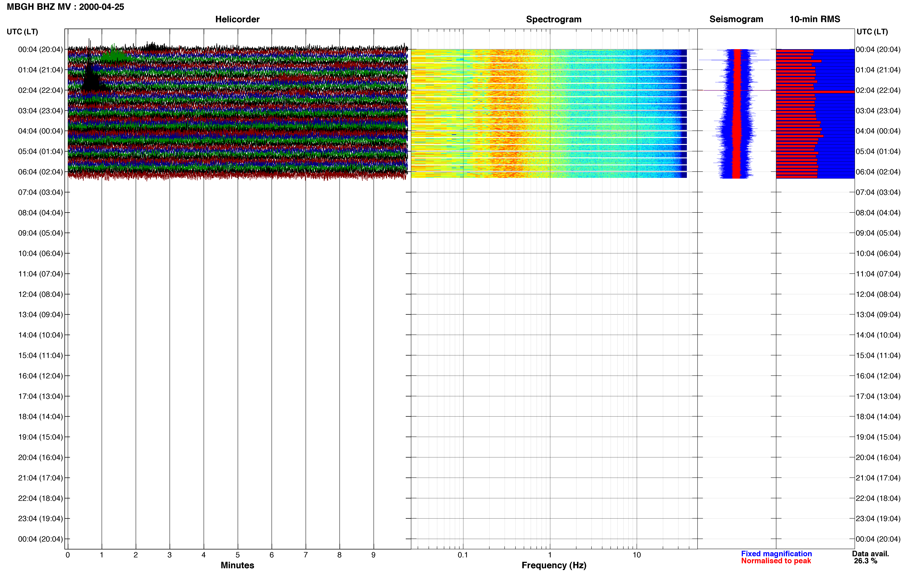Click right time label '21:04 (17:04)'
The image size is (924, 578).
point(878,477)
